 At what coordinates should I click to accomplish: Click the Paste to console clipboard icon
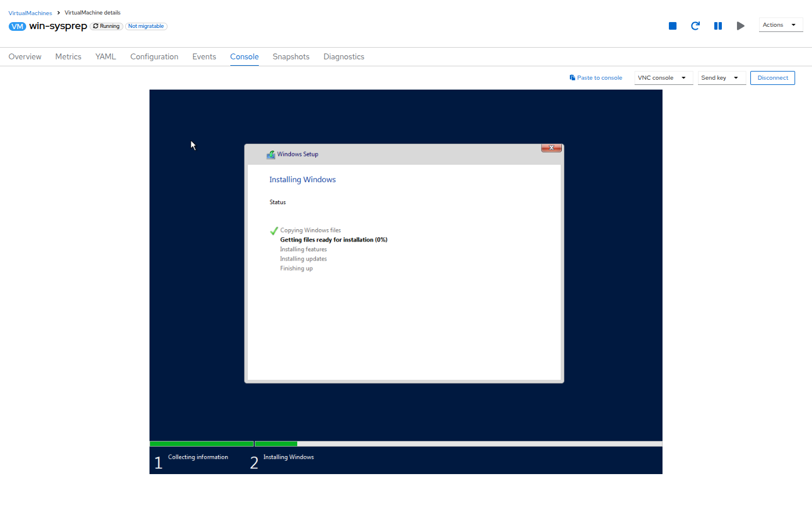(572, 77)
